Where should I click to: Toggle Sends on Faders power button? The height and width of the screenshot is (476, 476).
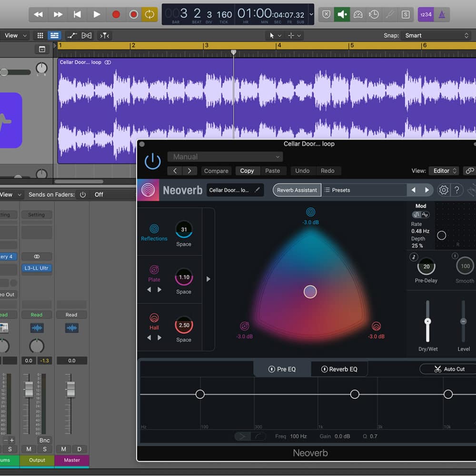pos(83,195)
